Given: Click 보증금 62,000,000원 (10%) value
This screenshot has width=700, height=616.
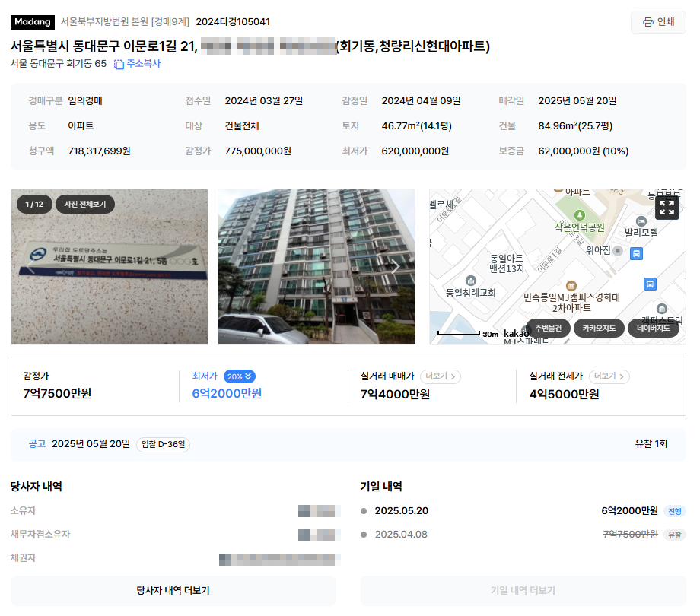Looking at the screenshot, I should (x=584, y=151).
